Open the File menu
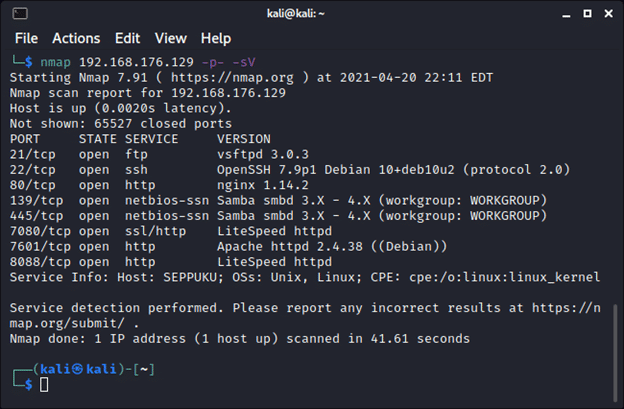 (26, 38)
